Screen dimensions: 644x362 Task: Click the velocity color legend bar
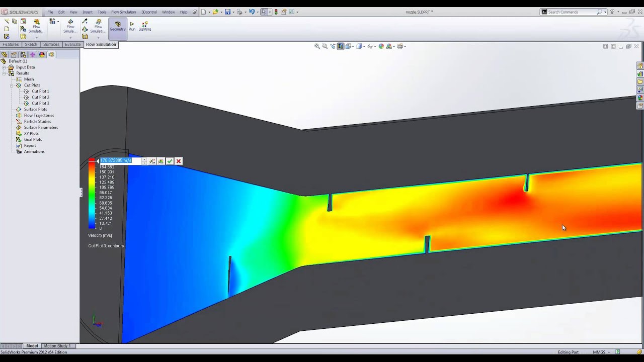point(92,194)
